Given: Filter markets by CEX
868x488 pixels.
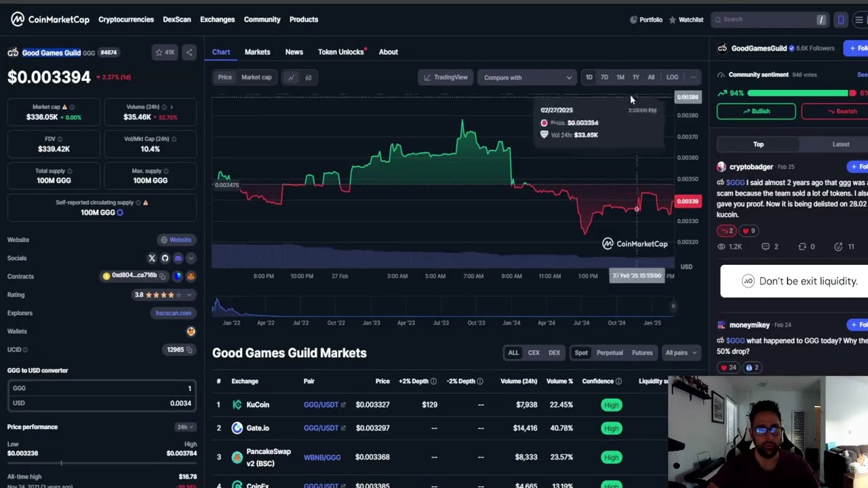Looking at the screenshot, I should point(534,352).
